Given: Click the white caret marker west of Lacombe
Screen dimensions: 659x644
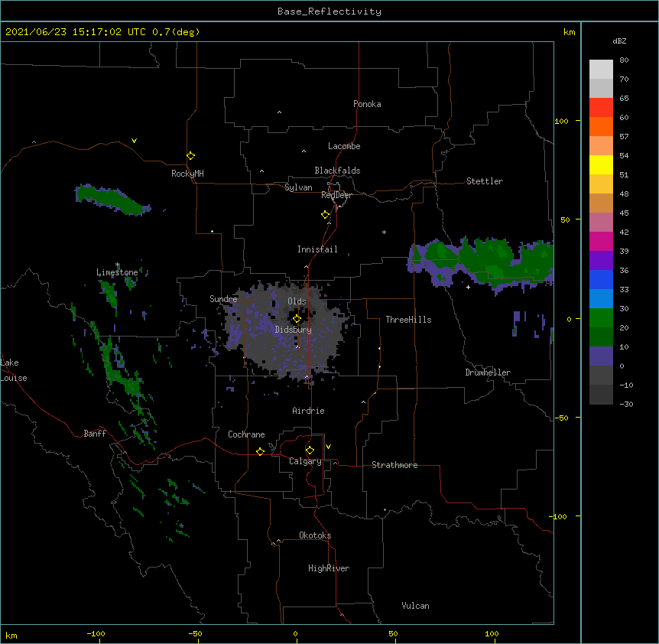Looking at the screenshot, I should 304,151.
